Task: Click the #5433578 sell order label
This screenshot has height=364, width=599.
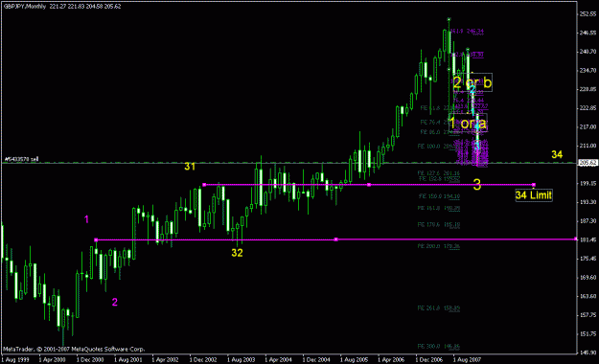Action: [21, 159]
